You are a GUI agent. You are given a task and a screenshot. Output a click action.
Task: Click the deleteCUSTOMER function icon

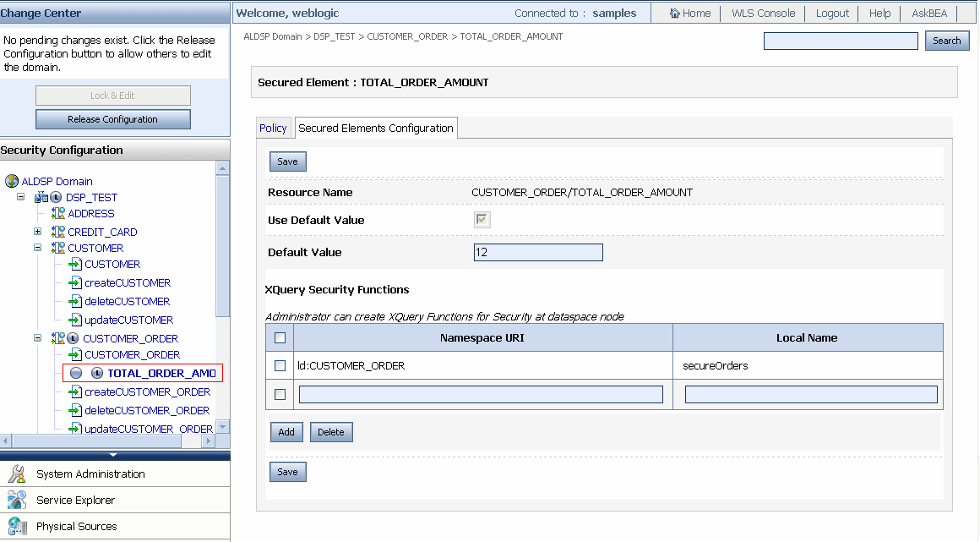pos(75,301)
